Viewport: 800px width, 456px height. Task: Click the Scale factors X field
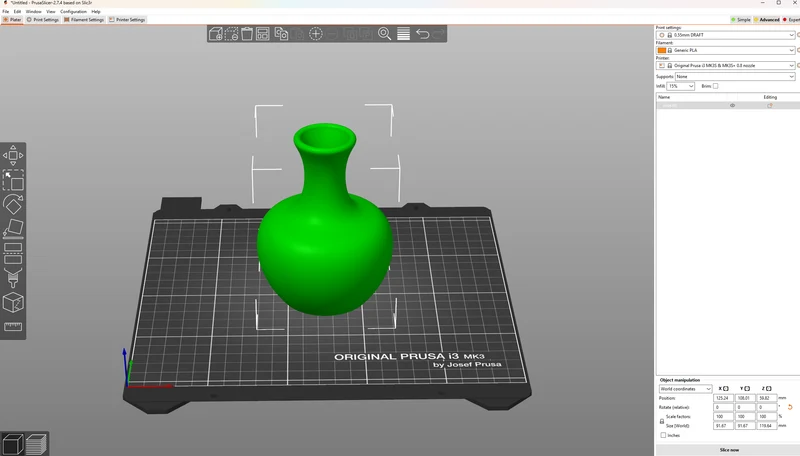pos(723,416)
